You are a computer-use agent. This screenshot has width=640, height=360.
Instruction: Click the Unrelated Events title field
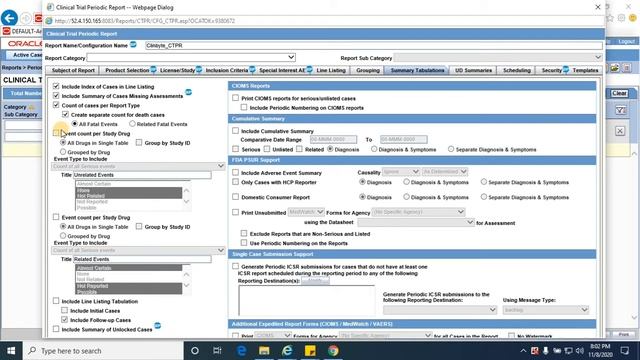tap(142, 175)
